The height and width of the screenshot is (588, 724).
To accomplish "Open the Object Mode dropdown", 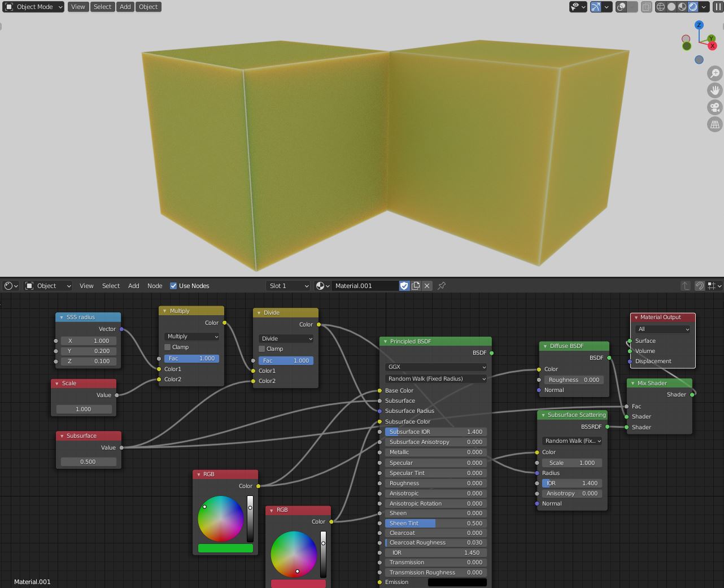I will click(34, 7).
